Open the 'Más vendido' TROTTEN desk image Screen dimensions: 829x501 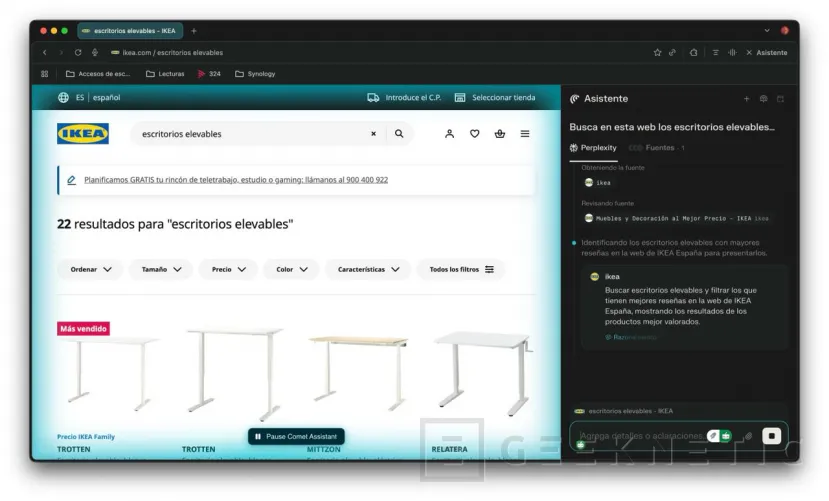click(108, 373)
